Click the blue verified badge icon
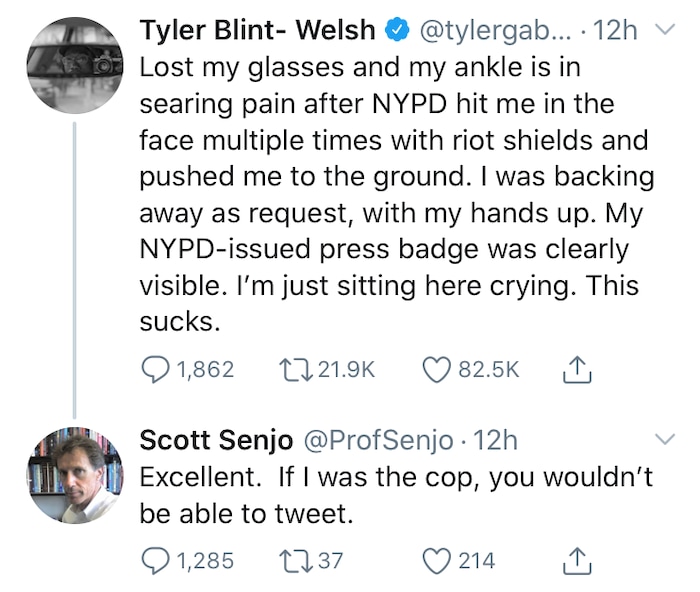700x592 pixels. point(398,32)
